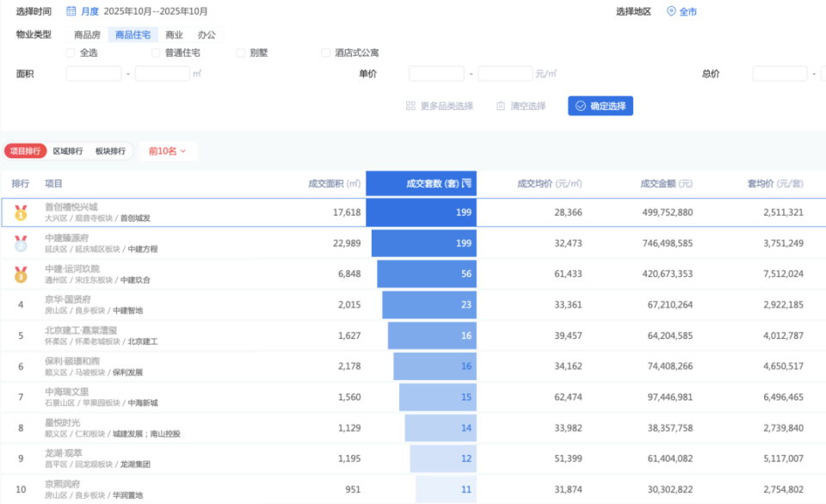Click the trash icon next to 清空选择

(x=501, y=106)
